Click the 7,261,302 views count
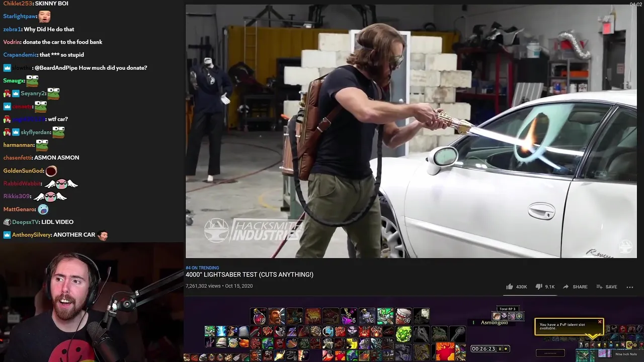Screen dimensions: 644x362 (203, 286)
